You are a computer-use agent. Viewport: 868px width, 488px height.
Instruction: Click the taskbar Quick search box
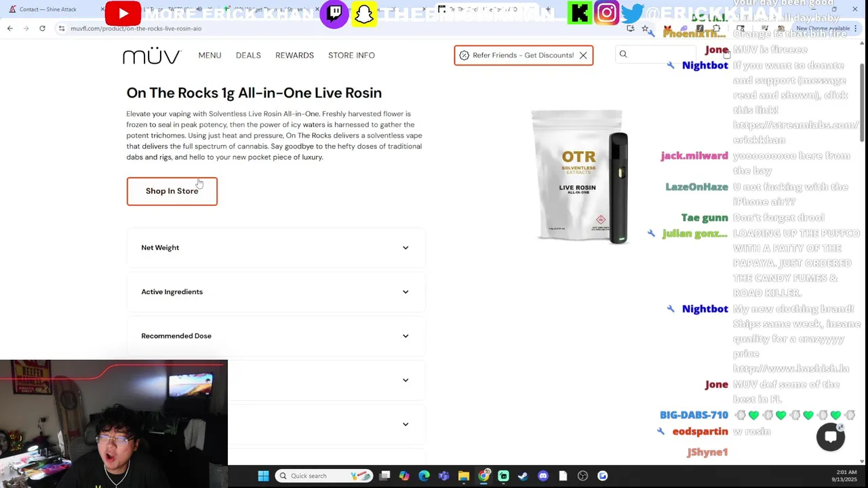click(324, 476)
